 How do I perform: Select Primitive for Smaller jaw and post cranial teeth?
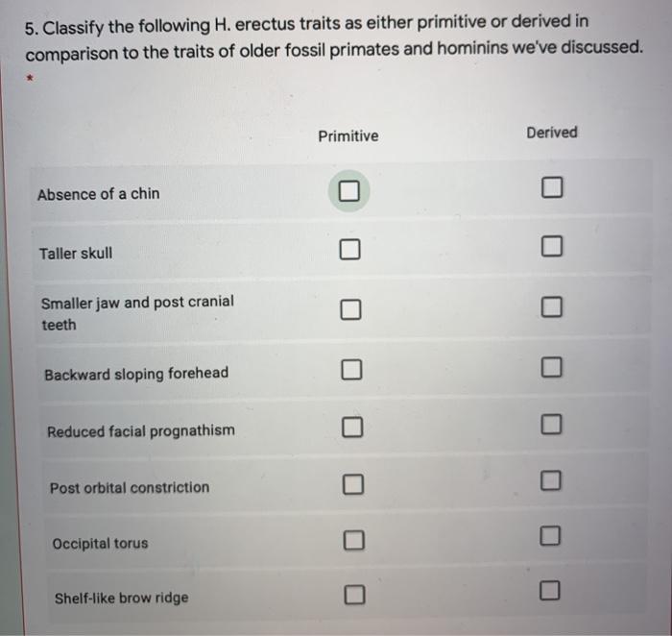(x=350, y=309)
